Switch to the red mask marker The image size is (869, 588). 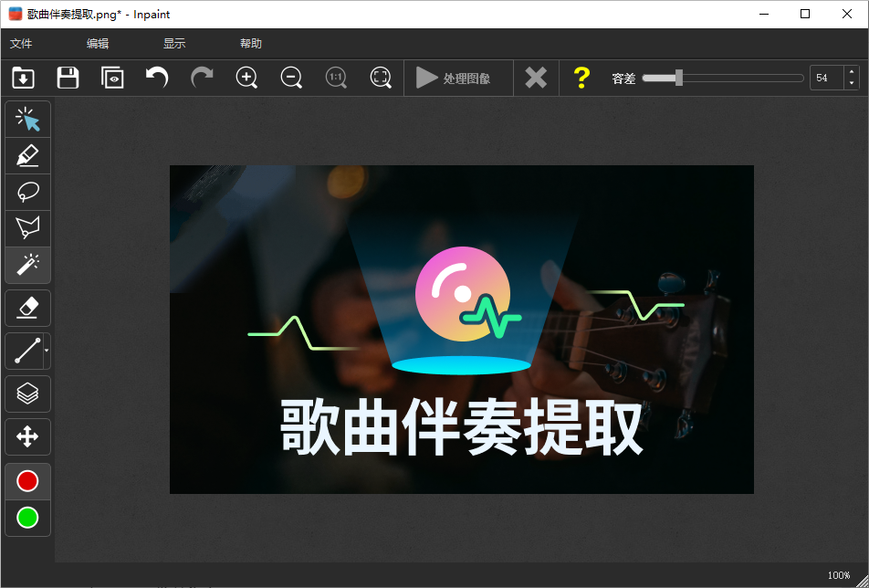[27, 481]
